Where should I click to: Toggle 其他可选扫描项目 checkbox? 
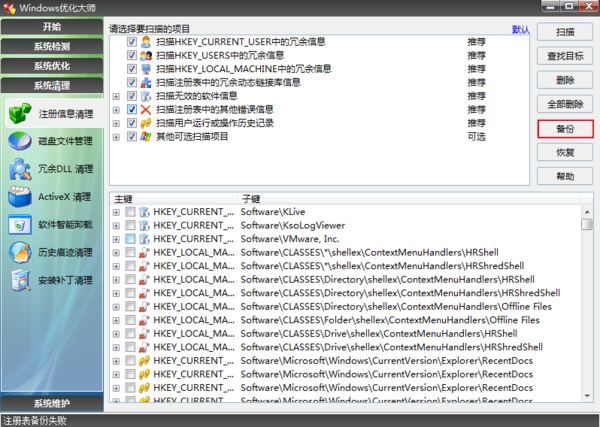click(x=132, y=136)
